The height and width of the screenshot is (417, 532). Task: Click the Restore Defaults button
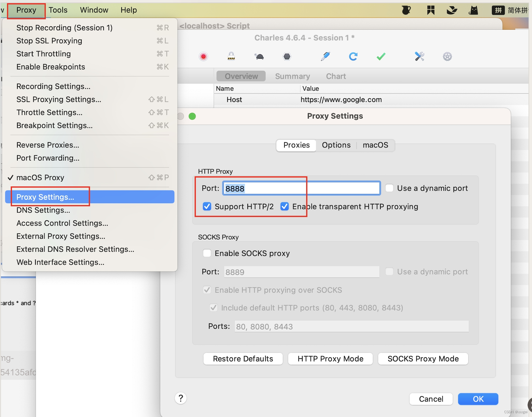coord(243,359)
